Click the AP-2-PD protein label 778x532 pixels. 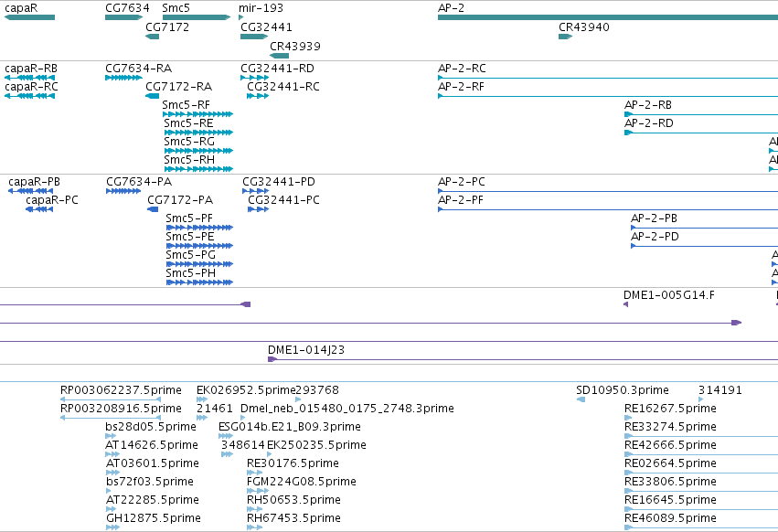(x=655, y=237)
